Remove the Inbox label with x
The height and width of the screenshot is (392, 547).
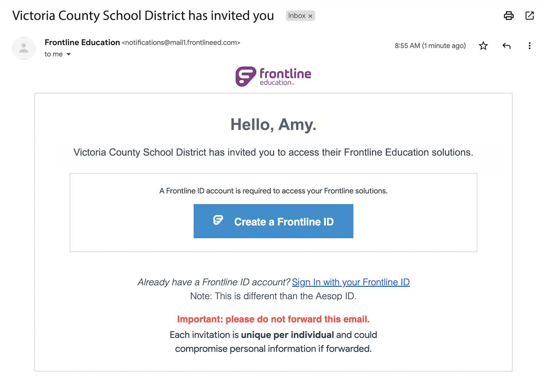310,16
